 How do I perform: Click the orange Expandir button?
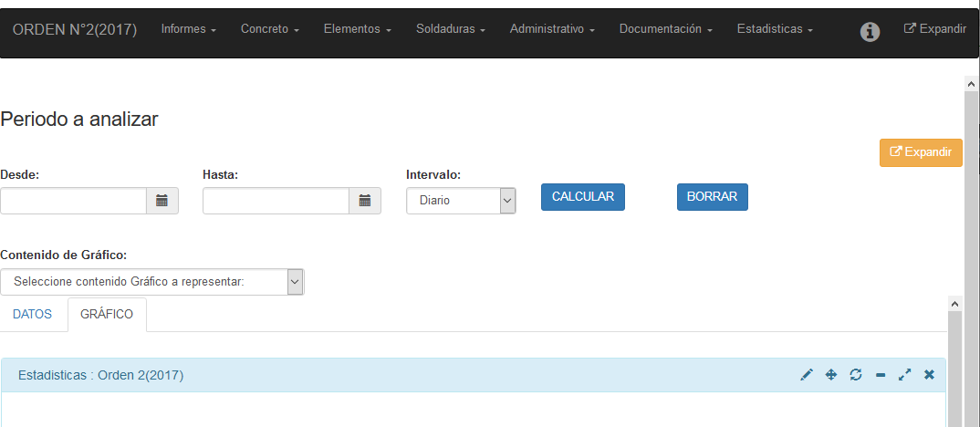[x=921, y=152]
